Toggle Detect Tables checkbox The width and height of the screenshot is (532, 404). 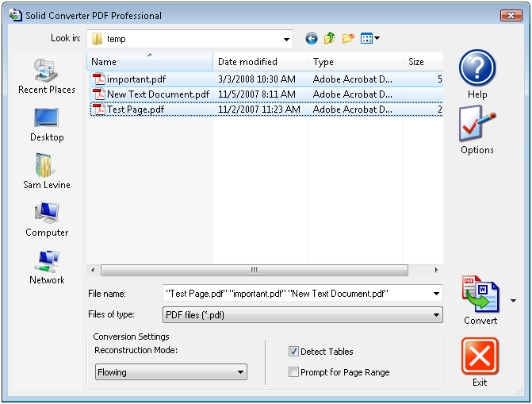click(x=293, y=352)
